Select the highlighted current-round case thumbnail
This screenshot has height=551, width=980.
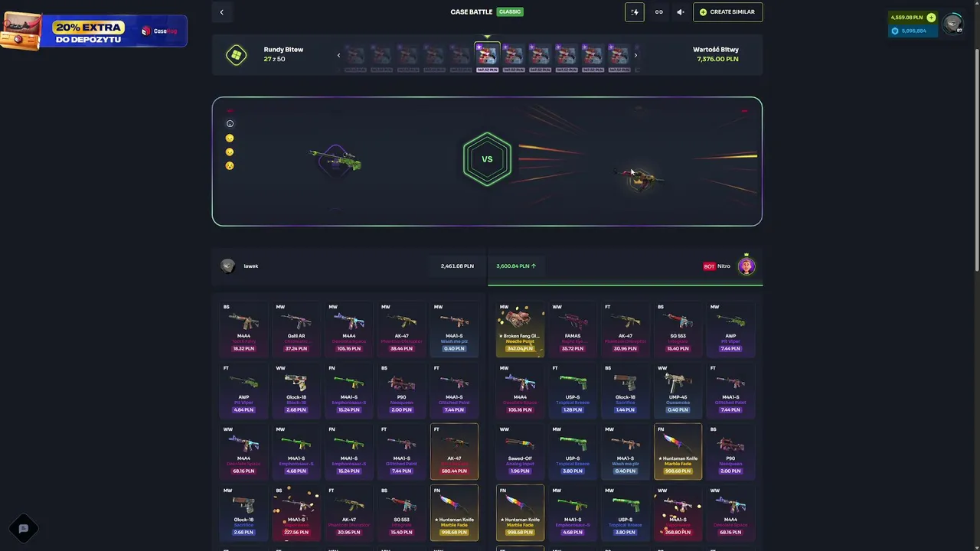pyautogui.click(x=488, y=57)
